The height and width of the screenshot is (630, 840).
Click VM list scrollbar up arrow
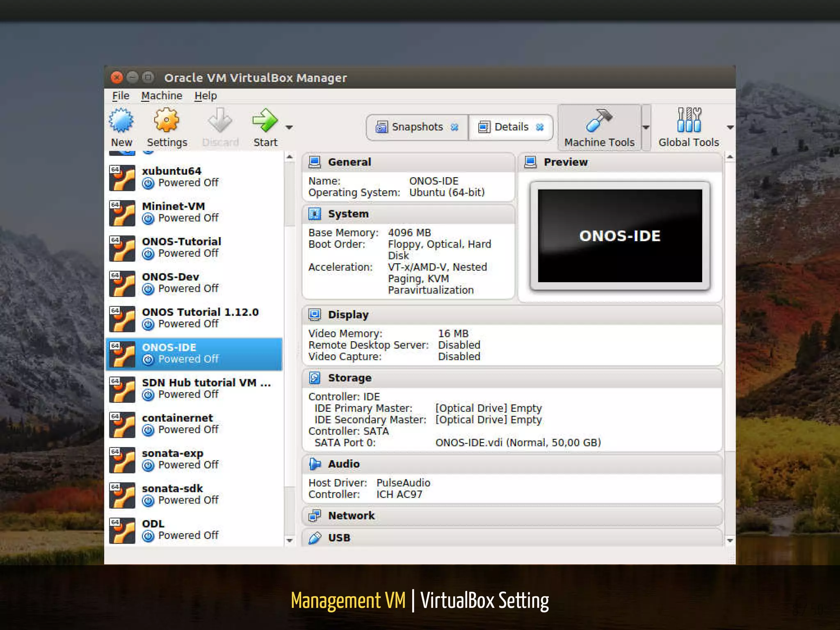[290, 157]
